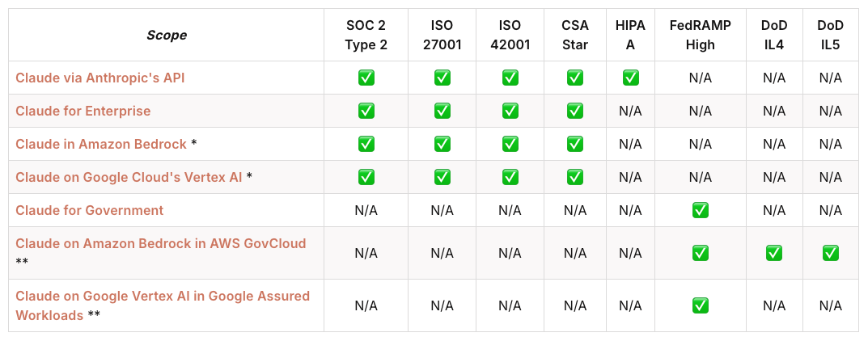
Task: Click FedRAMP High checkmark for Claude for Government
Action: pos(700,210)
